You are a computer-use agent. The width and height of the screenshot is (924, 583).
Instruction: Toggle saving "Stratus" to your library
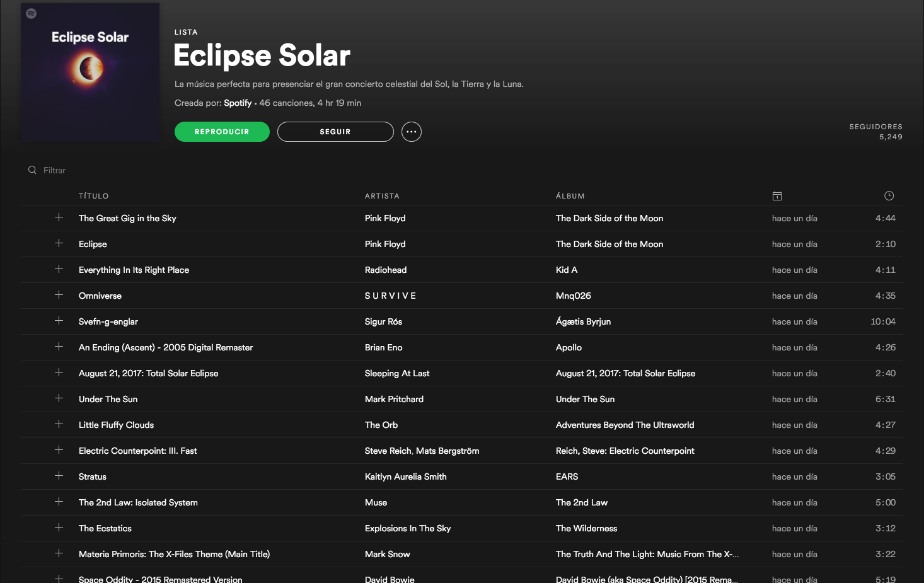[59, 476]
